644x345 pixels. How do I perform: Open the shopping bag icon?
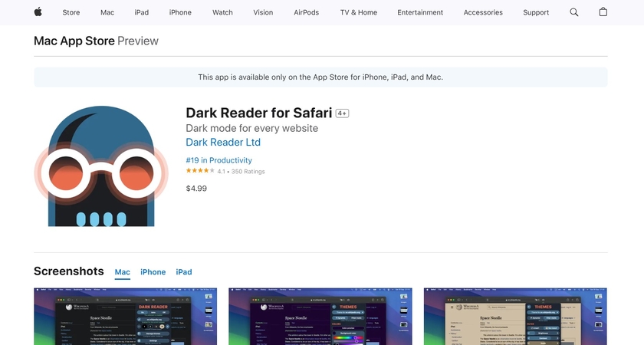603,12
